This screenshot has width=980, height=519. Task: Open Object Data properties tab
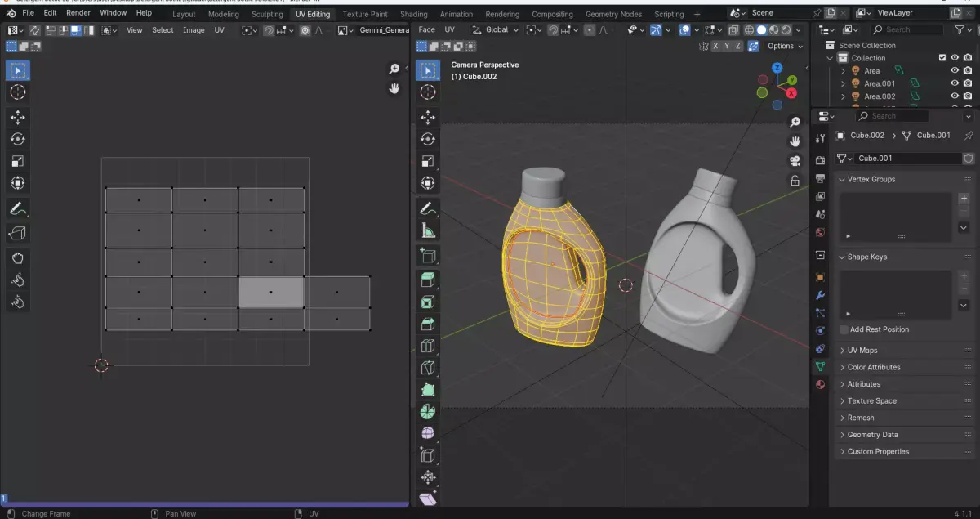click(820, 365)
